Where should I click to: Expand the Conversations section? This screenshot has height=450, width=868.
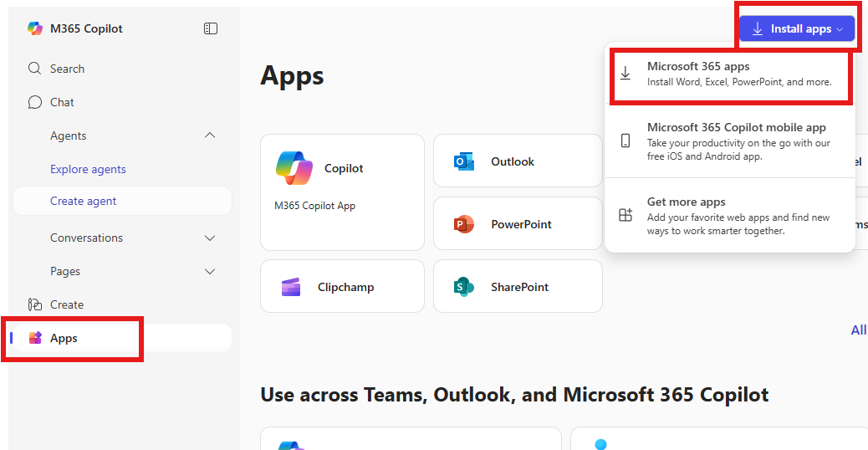(x=210, y=238)
